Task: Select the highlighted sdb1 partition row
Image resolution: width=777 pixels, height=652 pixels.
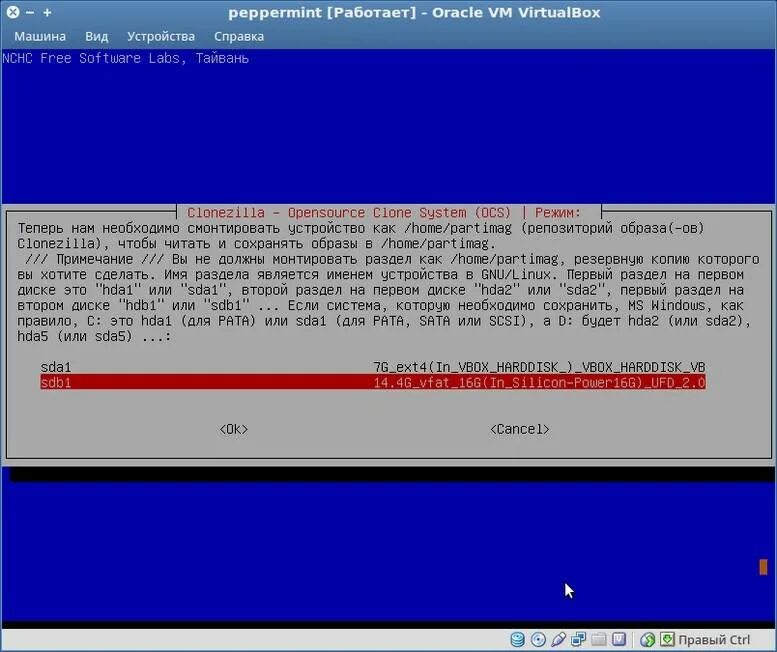Action: [x=373, y=382]
